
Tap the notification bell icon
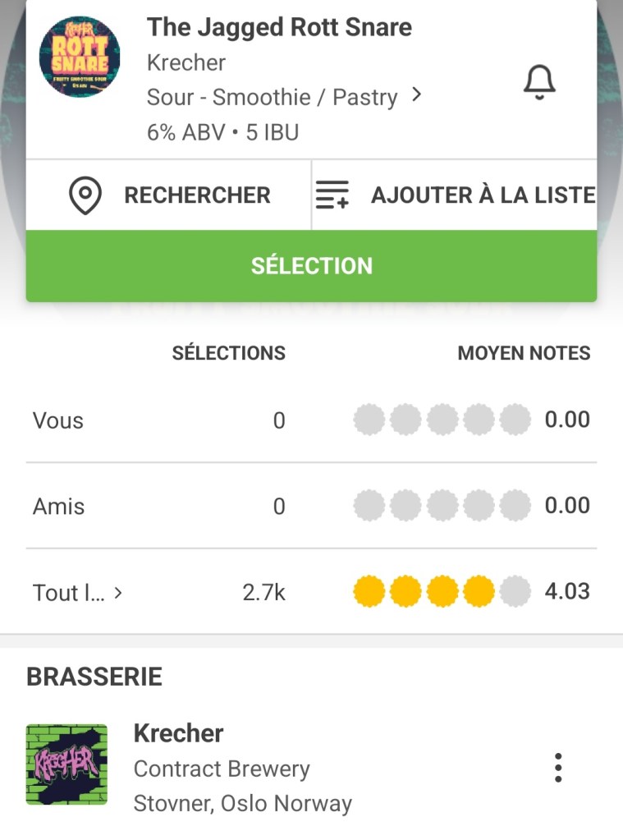(x=539, y=82)
